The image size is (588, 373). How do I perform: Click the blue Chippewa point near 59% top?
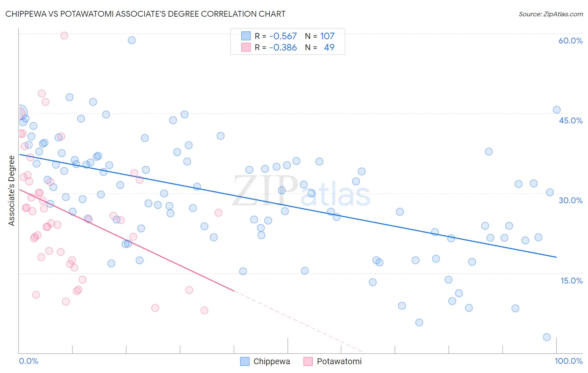132,40
